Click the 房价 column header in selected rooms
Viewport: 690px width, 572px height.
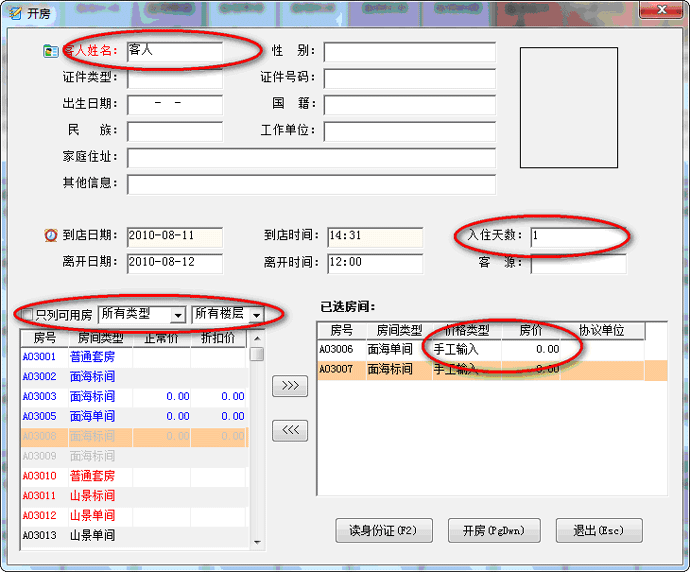[531, 330]
